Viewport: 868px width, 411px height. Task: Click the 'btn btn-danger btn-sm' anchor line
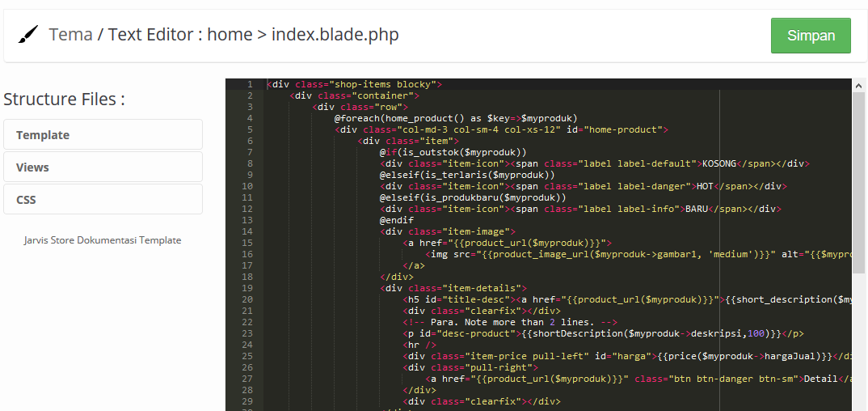click(x=638, y=379)
